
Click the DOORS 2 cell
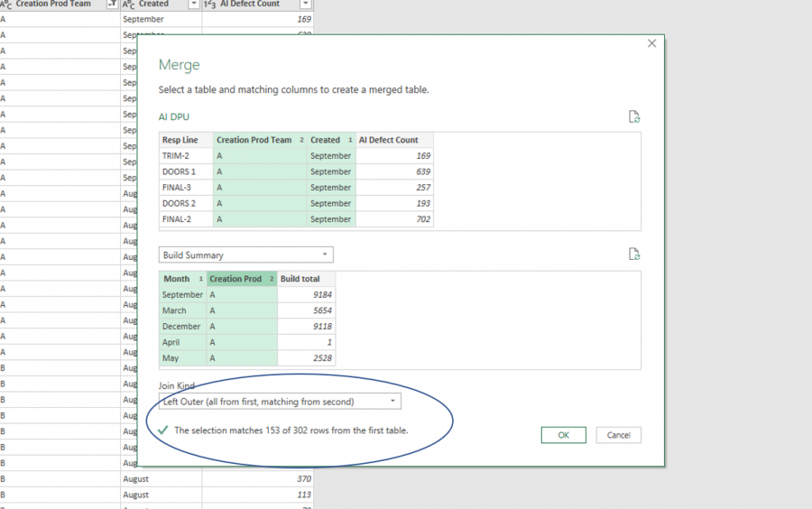[186, 203]
